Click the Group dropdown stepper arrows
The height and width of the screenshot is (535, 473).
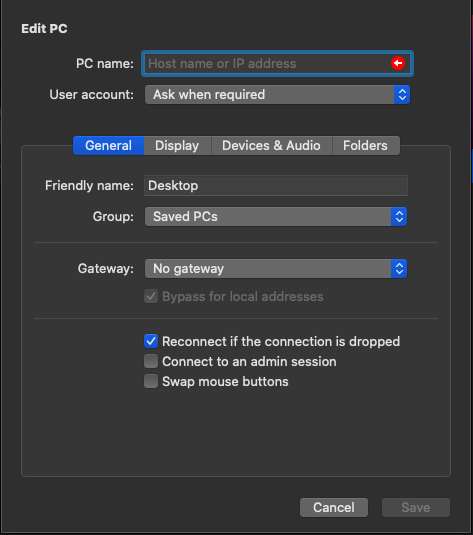point(399,217)
